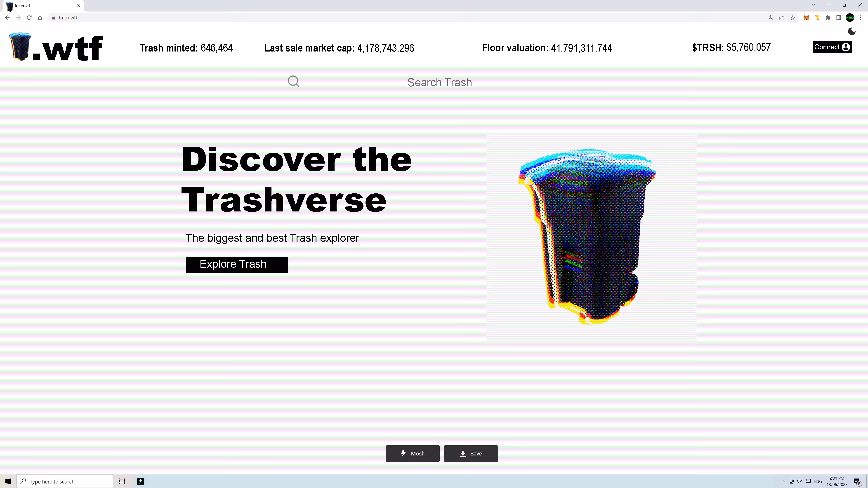The height and width of the screenshot is (488, 868).
Task: Click the Connect wallet button
Action: pyautogui.click(x=832, y=47)
